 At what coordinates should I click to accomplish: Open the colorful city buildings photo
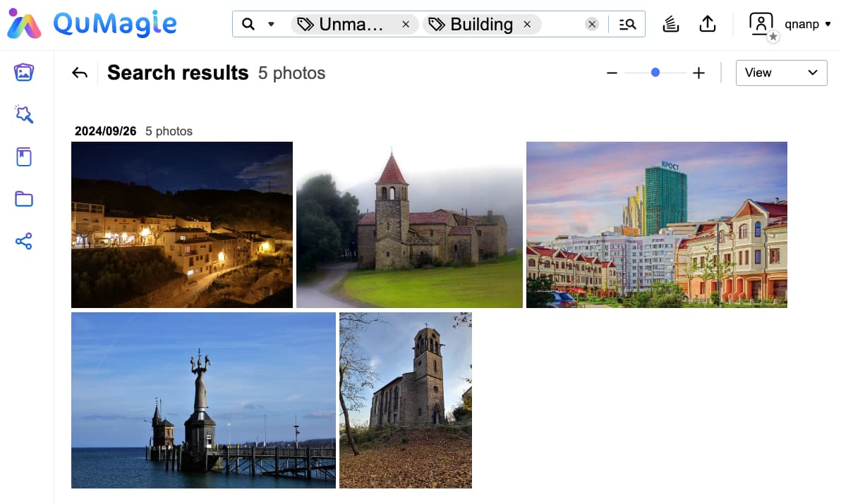click(x=656, y=225)
